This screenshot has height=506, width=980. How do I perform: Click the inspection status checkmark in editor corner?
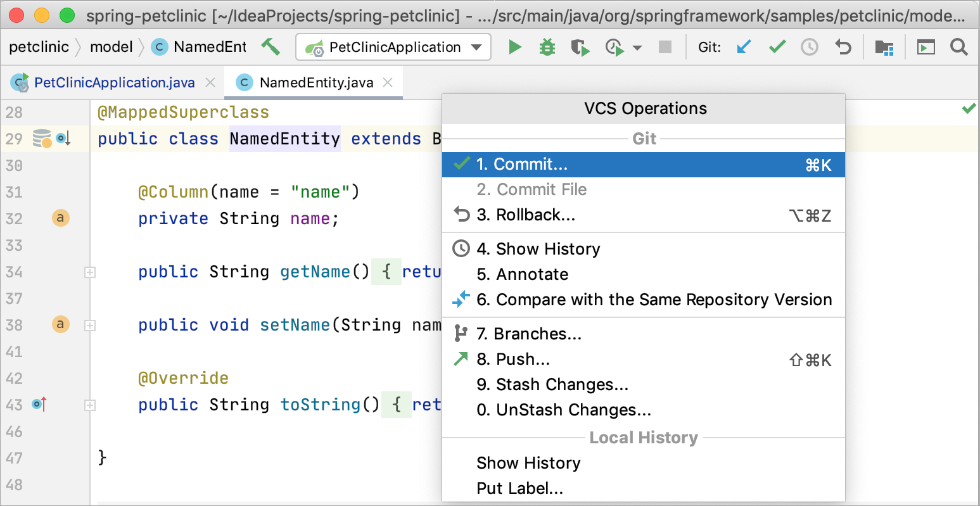969,109
